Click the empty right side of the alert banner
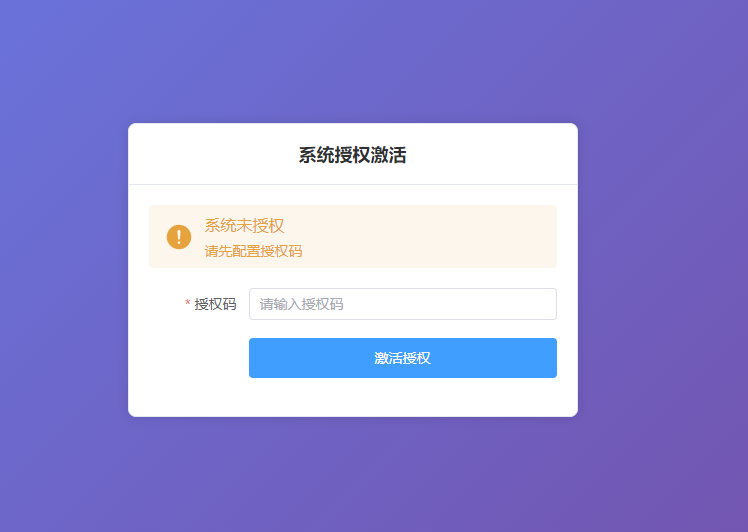Image resolution: width=748 pixels, height=532 pixels. [453, 237]
